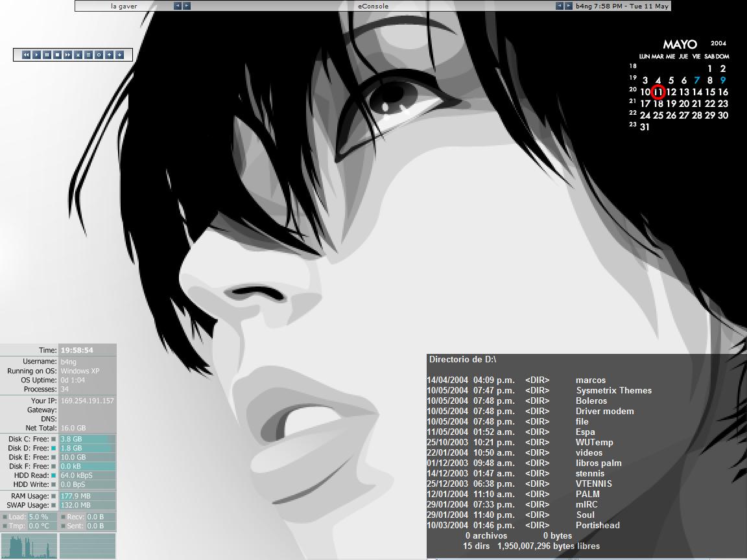Click the SWAP Usage value '132.0 MB'
This screenshot has width=747, height=560.
pyautogui.click(x=75, y=506)
